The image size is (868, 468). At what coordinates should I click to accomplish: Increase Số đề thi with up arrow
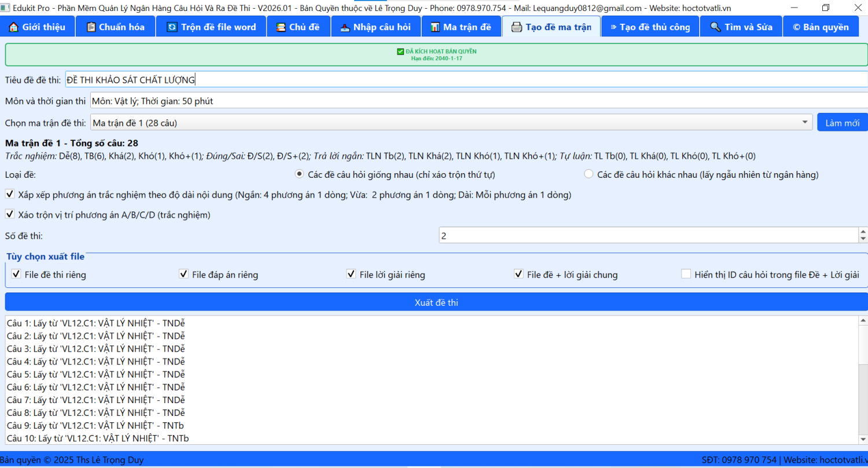[x=863, y=232]
